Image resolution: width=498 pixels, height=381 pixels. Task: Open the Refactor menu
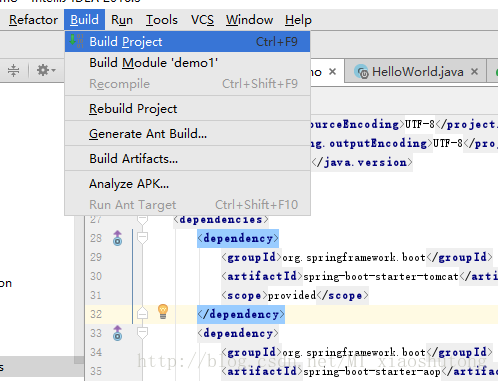(33, 20)
